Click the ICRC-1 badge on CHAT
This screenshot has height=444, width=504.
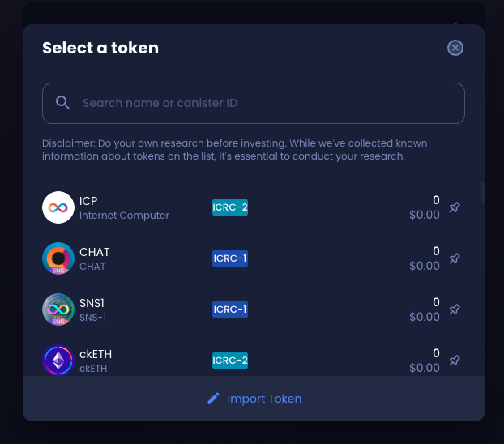(x=230, y=258)
